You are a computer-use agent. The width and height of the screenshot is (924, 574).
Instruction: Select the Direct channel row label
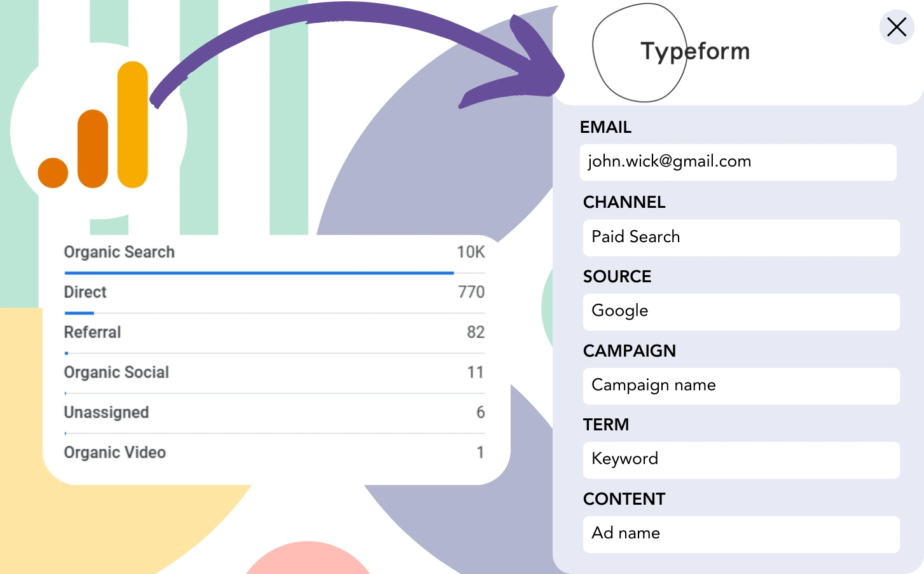coord(85,292)
